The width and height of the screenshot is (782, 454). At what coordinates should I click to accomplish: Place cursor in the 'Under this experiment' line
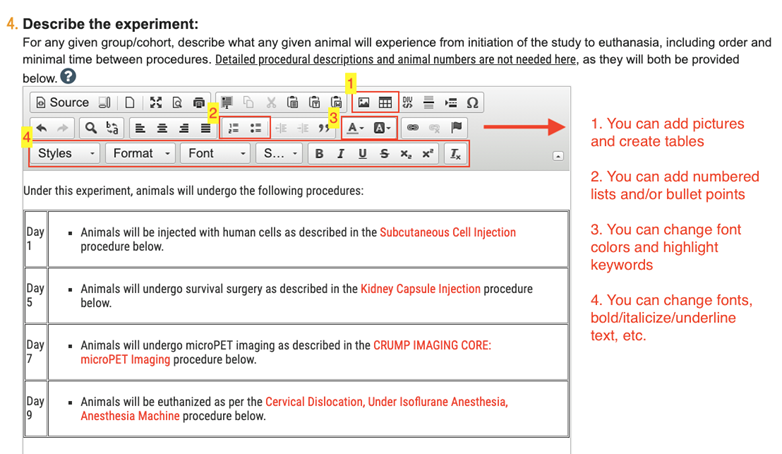[194, 191]
